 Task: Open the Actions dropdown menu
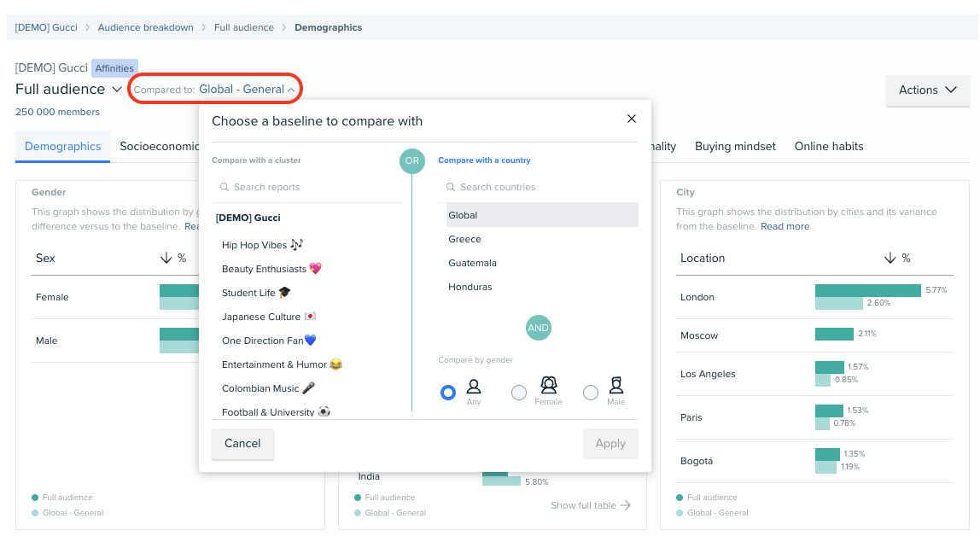(x=927, y=90)
